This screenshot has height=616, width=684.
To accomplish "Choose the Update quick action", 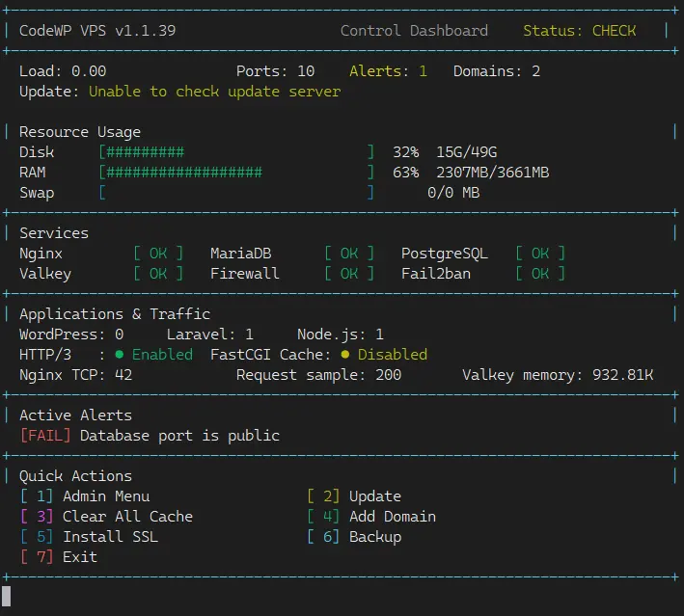I will 354,496.
